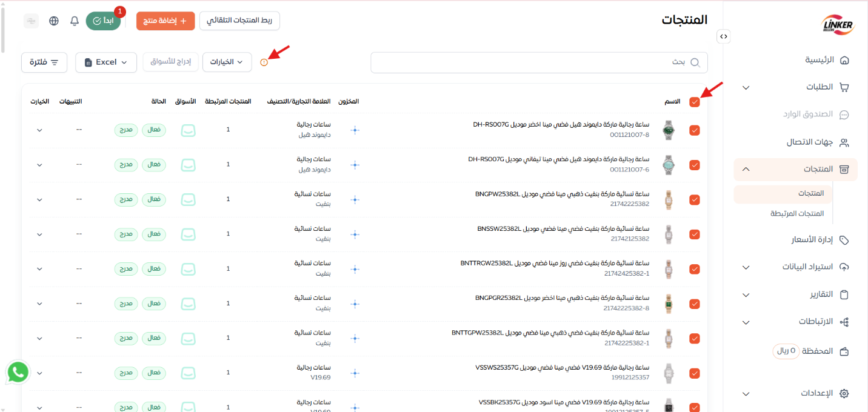Click the فعال status badge for BNSSW25382L row
Viewport: 868px width, 412px height.
[x=154, y=234]
